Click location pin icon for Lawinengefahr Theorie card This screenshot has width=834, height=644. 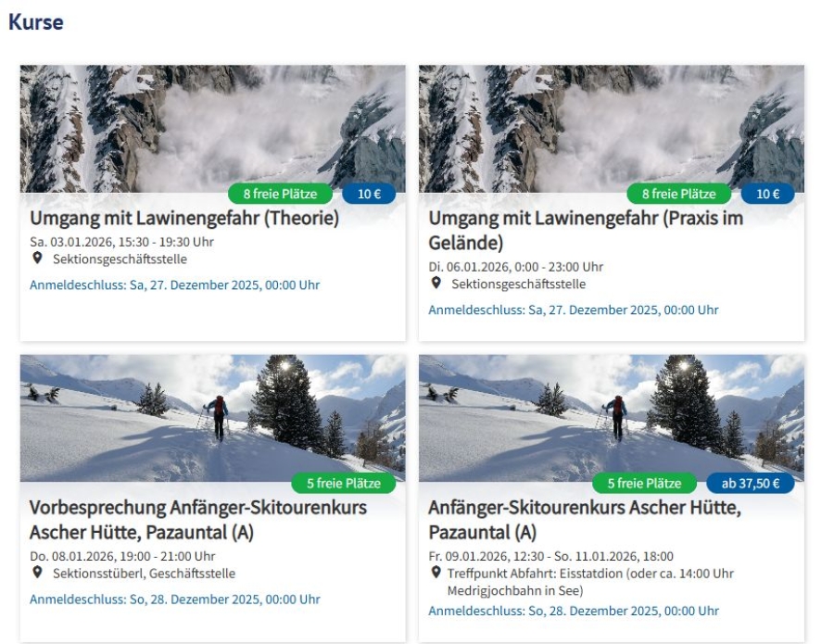coord(37,259)
